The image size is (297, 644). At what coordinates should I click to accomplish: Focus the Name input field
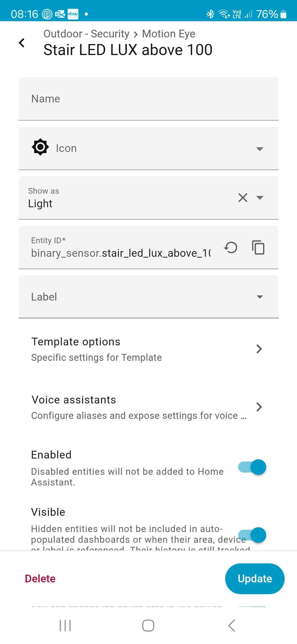coord(148,99)
